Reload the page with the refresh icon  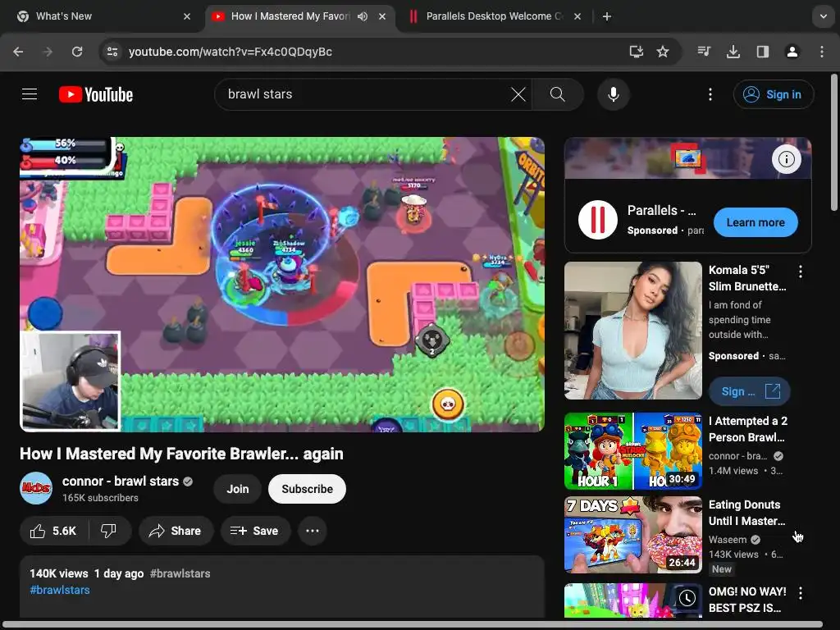tap(77, 52)
